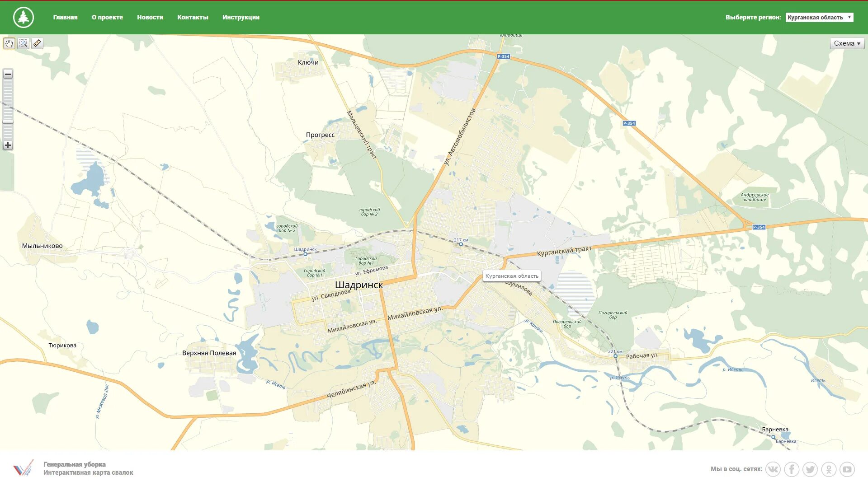Click the ул. Ефремова street label
868x486 pixels.
point(372,270)
